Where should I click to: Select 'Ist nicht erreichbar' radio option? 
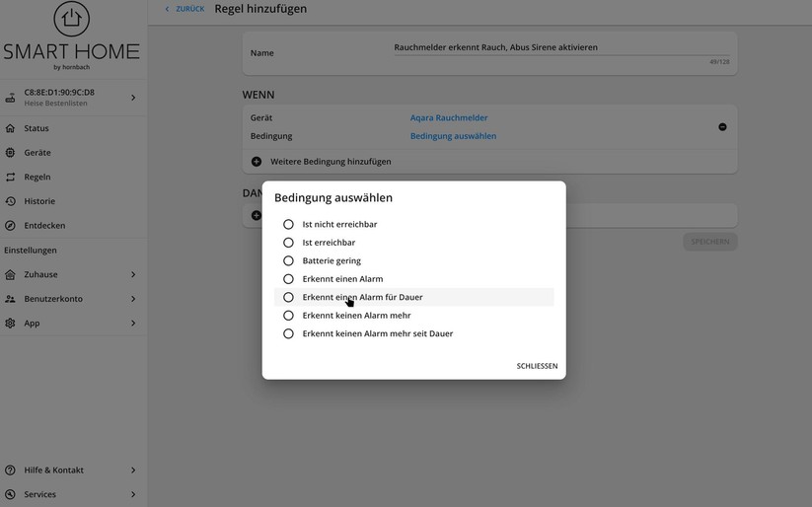pyautogui.click(x=288, y=225)
